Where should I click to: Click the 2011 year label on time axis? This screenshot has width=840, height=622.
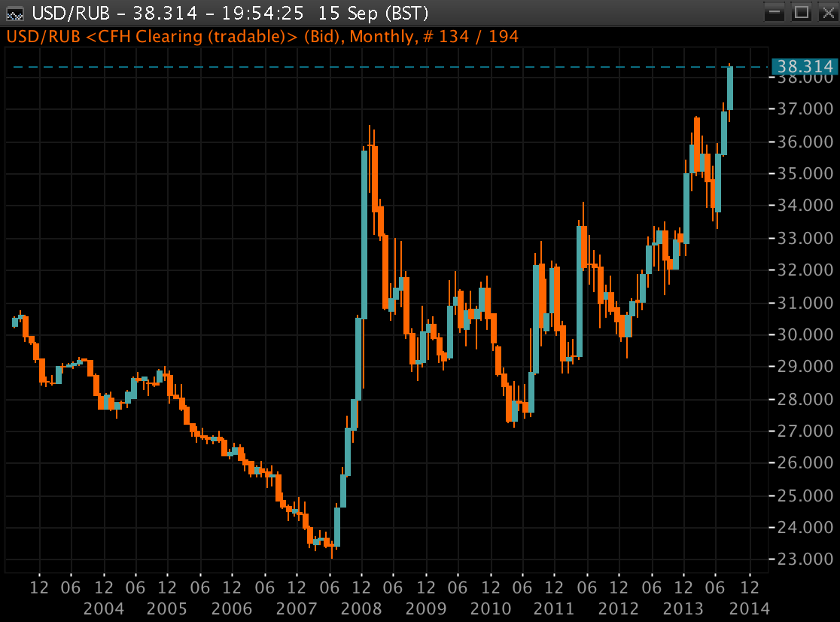coord(555,607)
